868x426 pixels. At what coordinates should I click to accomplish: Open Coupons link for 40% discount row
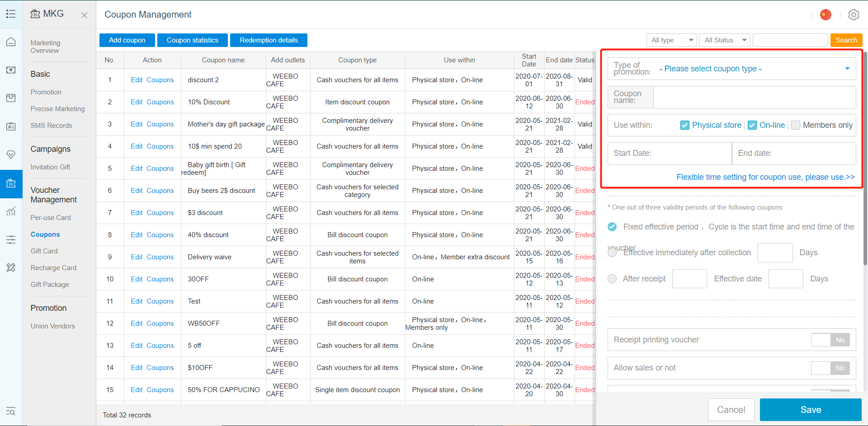pos(160,235)
